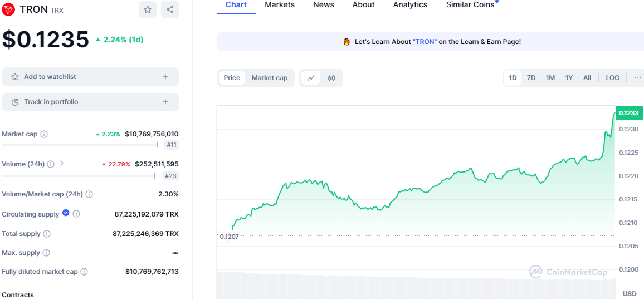Click the Track in portfolio button
644x300 pixels.
pos(90,102)
